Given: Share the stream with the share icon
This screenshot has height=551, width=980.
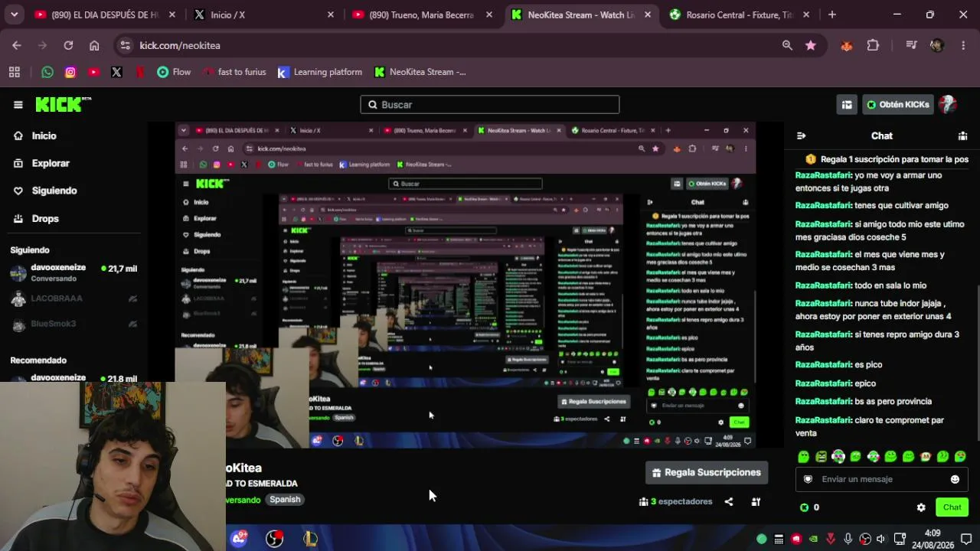Looking at the screenshot, I should [729, 502].
